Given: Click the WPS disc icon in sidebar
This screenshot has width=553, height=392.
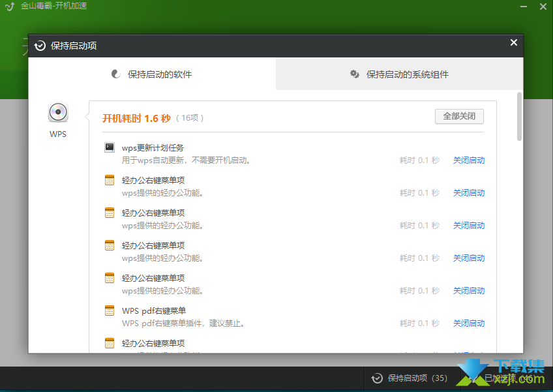Looking at the screenshot, I should click(x=58, y=112).
